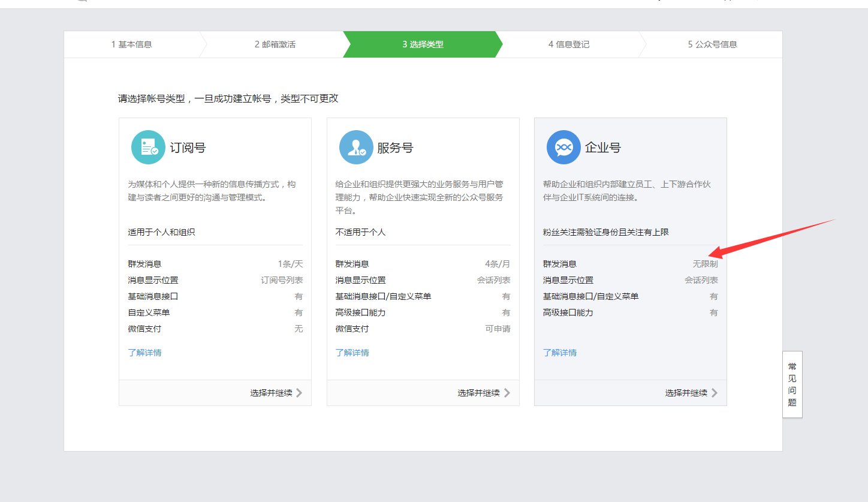The height and width of the screenshot is (502, 868).
Task: Click the chevron beside 订阅号 选择并继续
Action: [299, 393]
